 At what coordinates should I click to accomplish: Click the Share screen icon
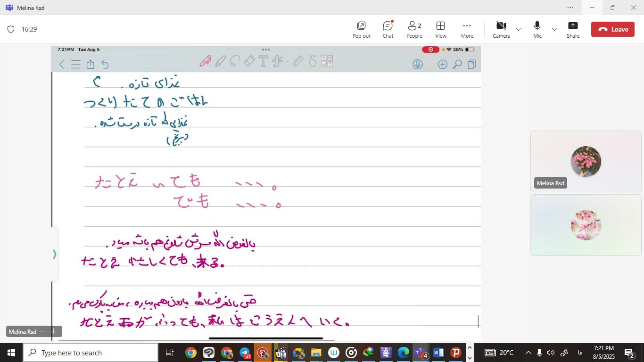(573, 29)
